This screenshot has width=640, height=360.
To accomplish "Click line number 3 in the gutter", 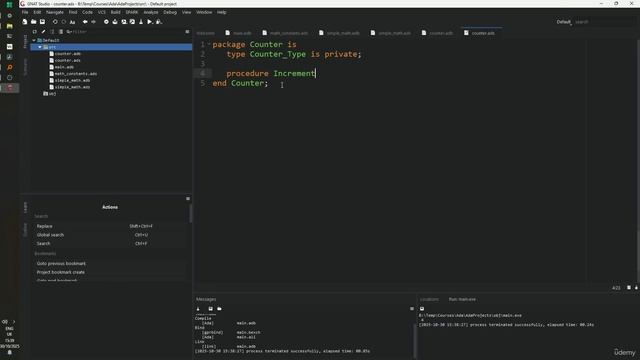I will coord(202,64).
